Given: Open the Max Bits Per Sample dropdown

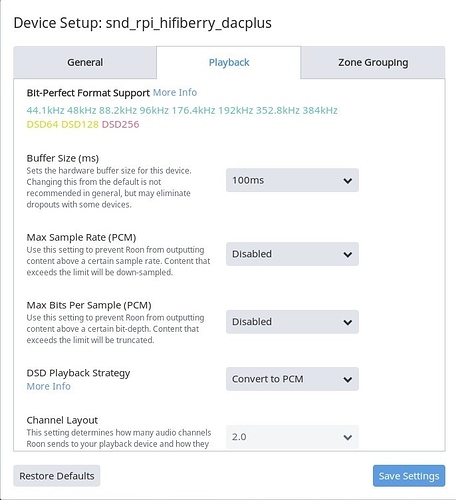Looking at the screenshot, I should click(292, 322).
